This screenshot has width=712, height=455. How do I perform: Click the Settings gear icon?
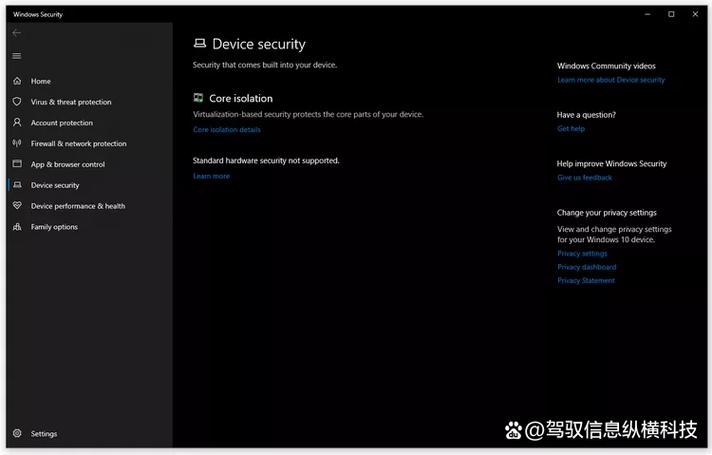(17, 434)
